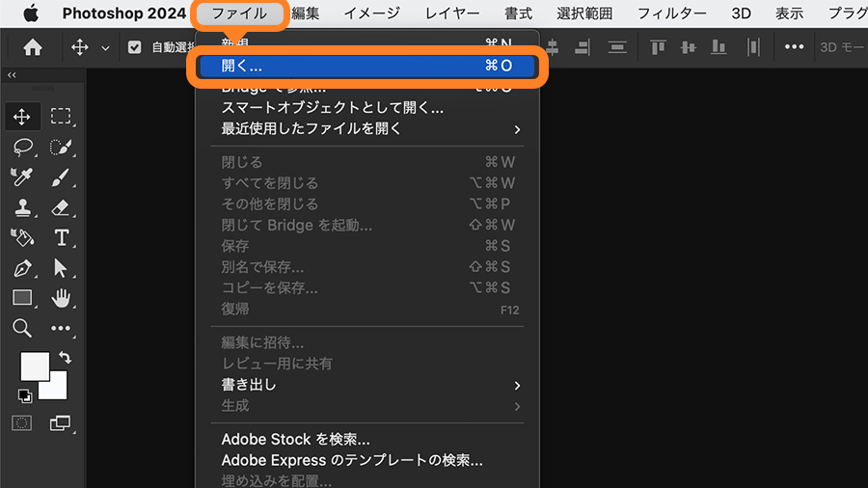Click the foreground color swatch
The width and height of the screenshot is (868, 488).
point(34,366)
